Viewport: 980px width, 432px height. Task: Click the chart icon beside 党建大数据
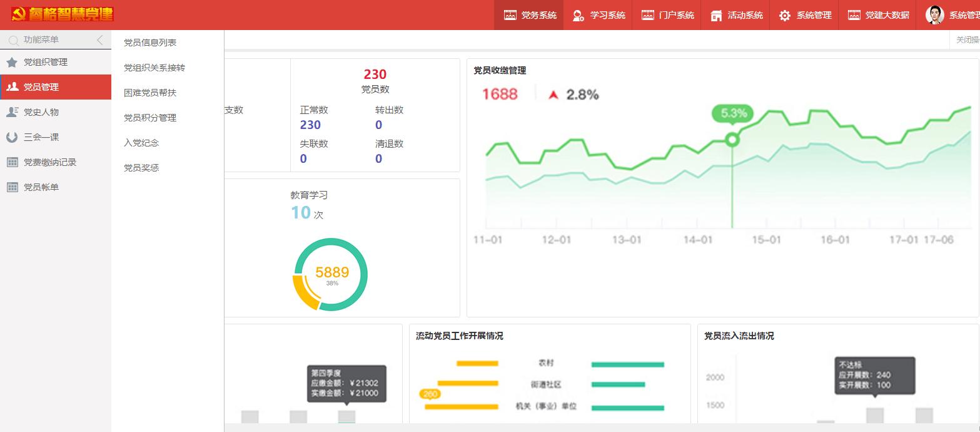pyautogui.click(x=854, y=15)
